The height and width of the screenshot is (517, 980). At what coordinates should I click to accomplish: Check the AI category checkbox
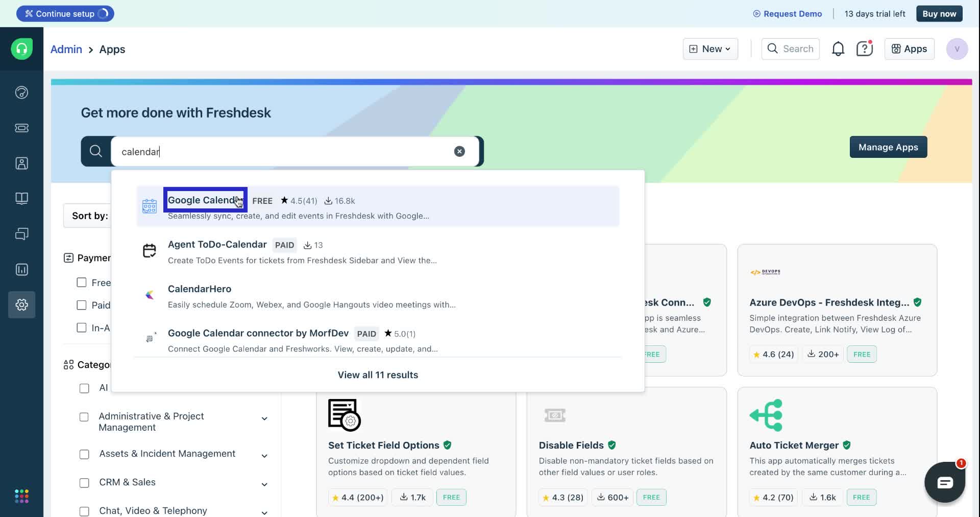(x=84, y=388)
